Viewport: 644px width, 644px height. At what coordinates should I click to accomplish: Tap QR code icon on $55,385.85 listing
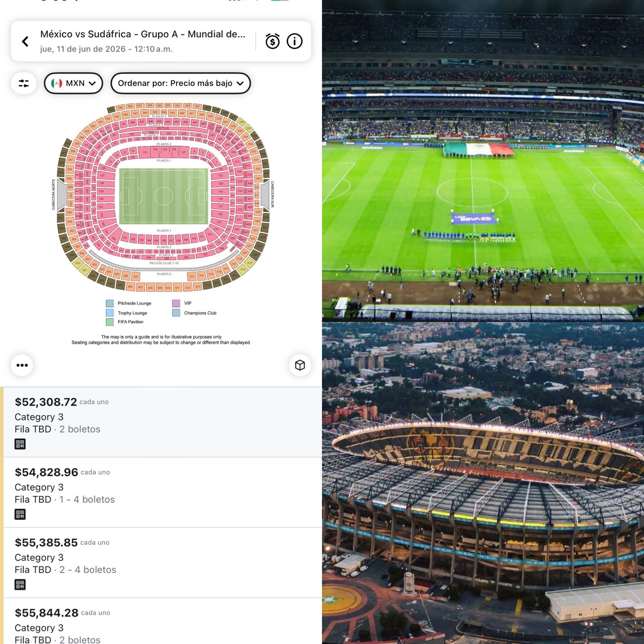click(20, 584)
